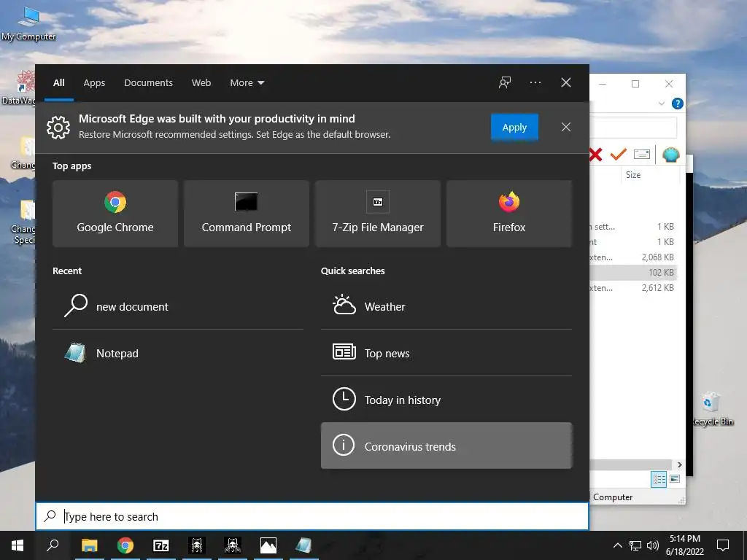Launch Firefox from Top apps
This screenshot has width=747, height=560.
click(508, 214)
